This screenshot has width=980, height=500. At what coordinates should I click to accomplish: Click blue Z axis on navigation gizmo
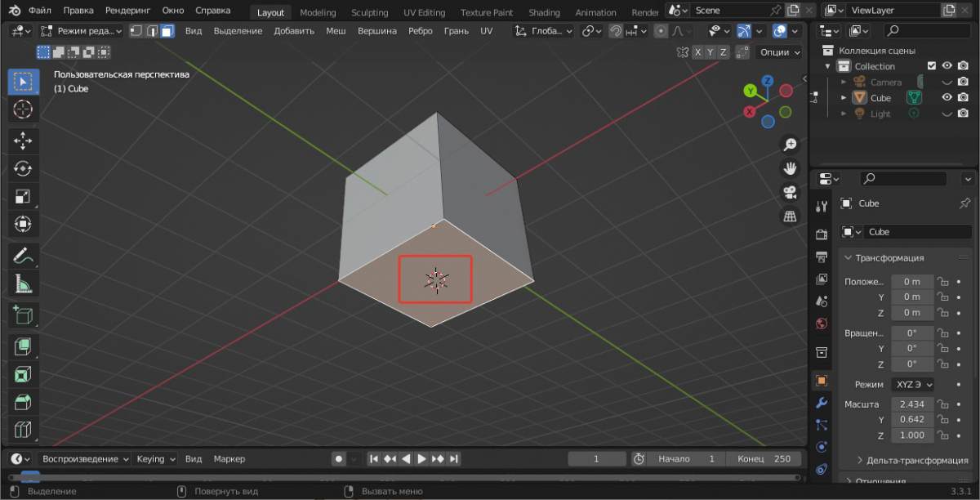click(768, 81)
